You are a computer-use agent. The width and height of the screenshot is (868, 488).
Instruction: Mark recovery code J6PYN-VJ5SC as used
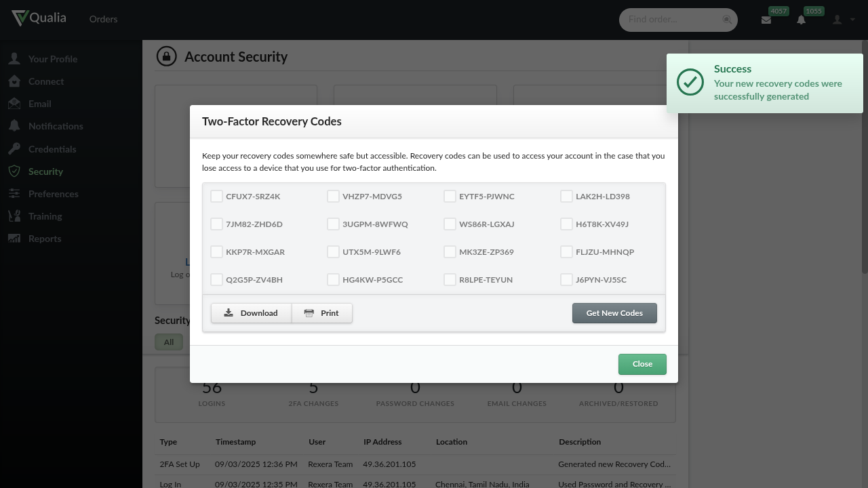[566, 279]
